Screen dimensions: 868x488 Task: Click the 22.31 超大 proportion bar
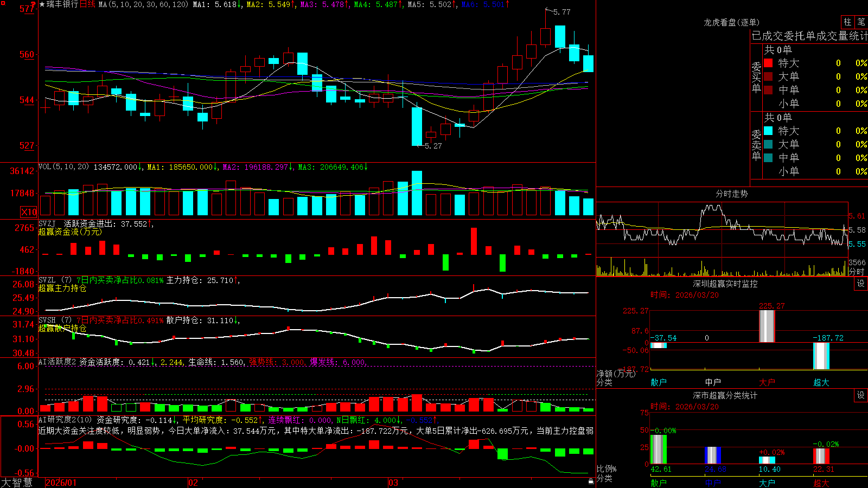[x=821, y=456]
